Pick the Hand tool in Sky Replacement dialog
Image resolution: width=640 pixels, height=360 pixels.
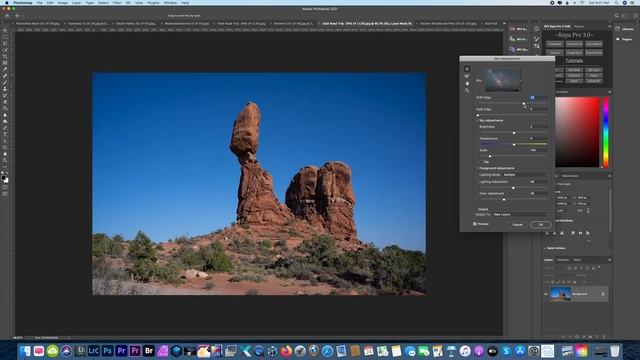(x=467, y=83)
